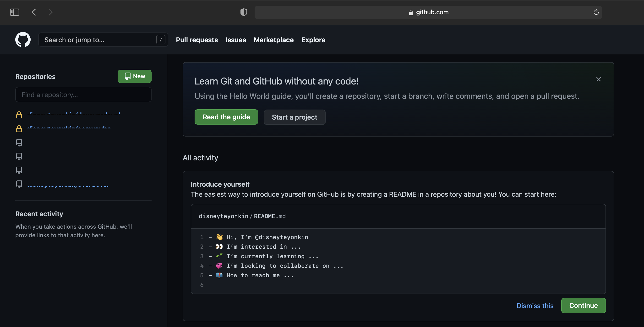Image resolution: width=644 pixels, height=327 pixels.
Task: Click the green Continue button
Action: [583, 305]
